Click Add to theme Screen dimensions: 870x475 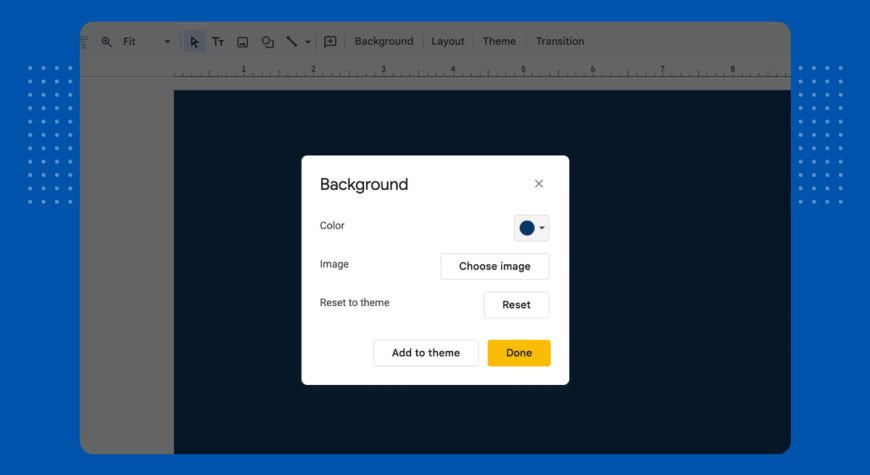(426, 353)
